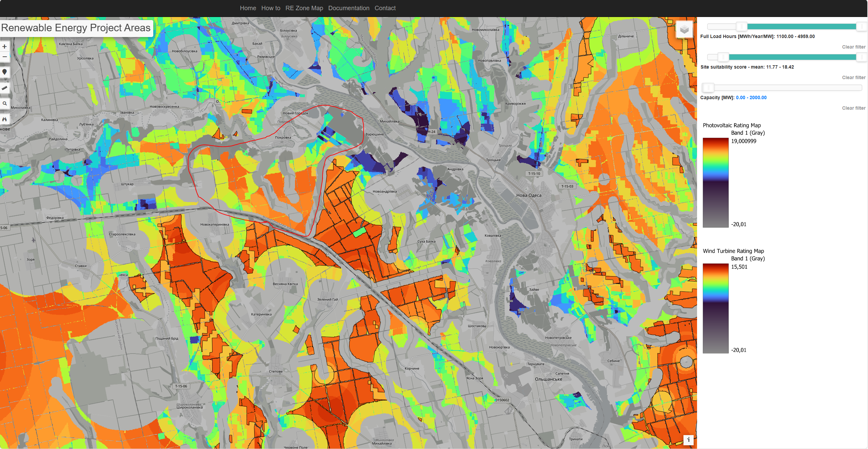Click Site suitability score left slider handle

[723, 57]
